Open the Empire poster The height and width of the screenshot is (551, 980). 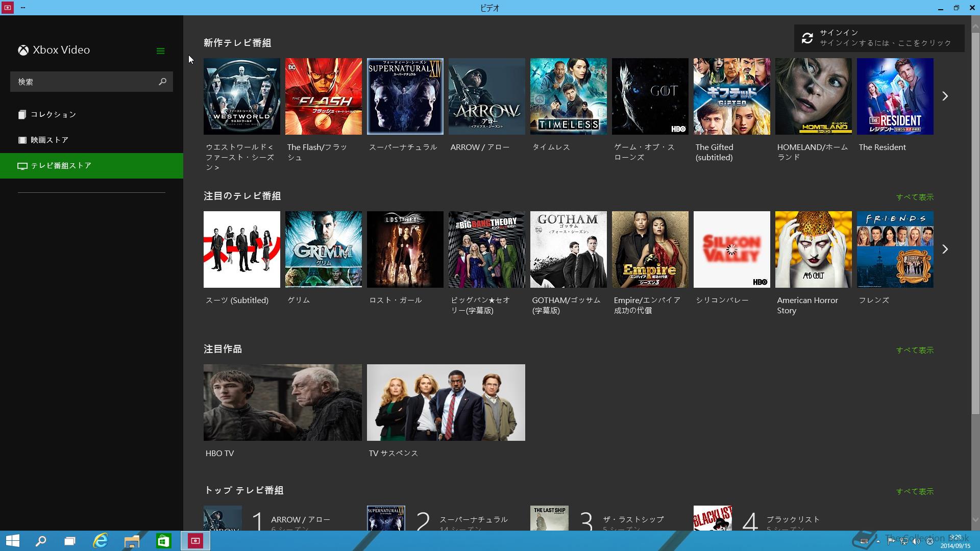[x=650, y=249]
